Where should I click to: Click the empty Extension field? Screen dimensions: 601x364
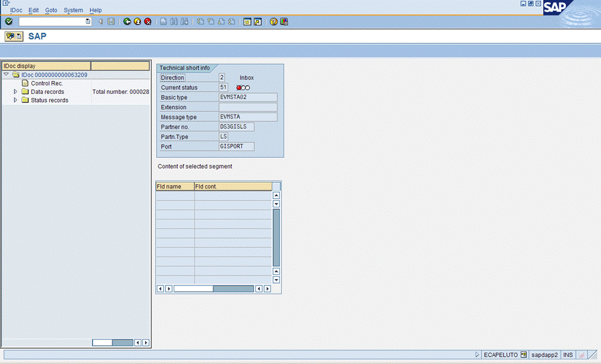248,107
